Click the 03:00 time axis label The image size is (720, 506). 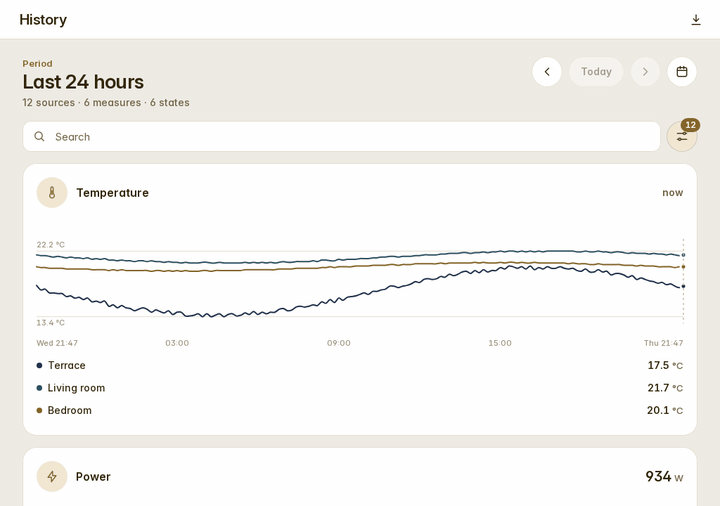(177, 343)
